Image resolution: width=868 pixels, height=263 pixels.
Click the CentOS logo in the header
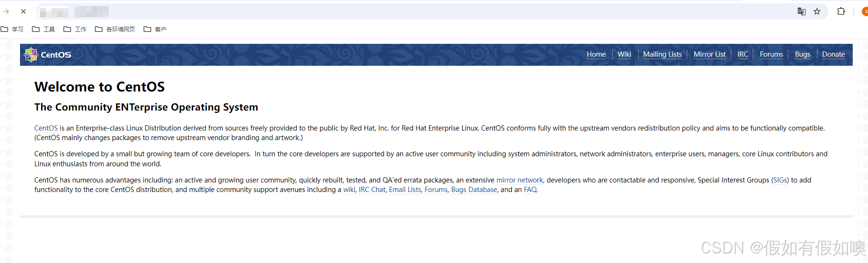[x=48, y=55]
